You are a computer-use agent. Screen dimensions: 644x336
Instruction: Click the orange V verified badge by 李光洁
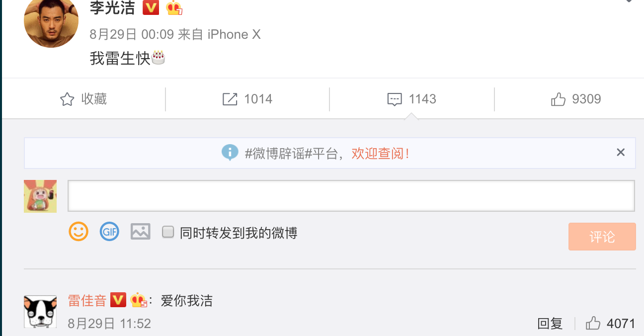click(151, 7)
